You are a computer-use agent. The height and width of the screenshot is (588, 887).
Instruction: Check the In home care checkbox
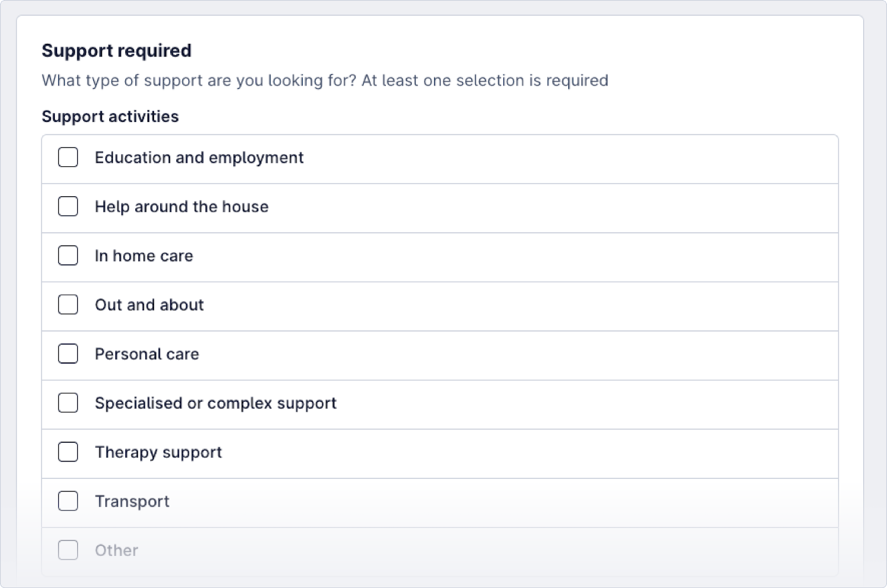[x=68, y=256]
